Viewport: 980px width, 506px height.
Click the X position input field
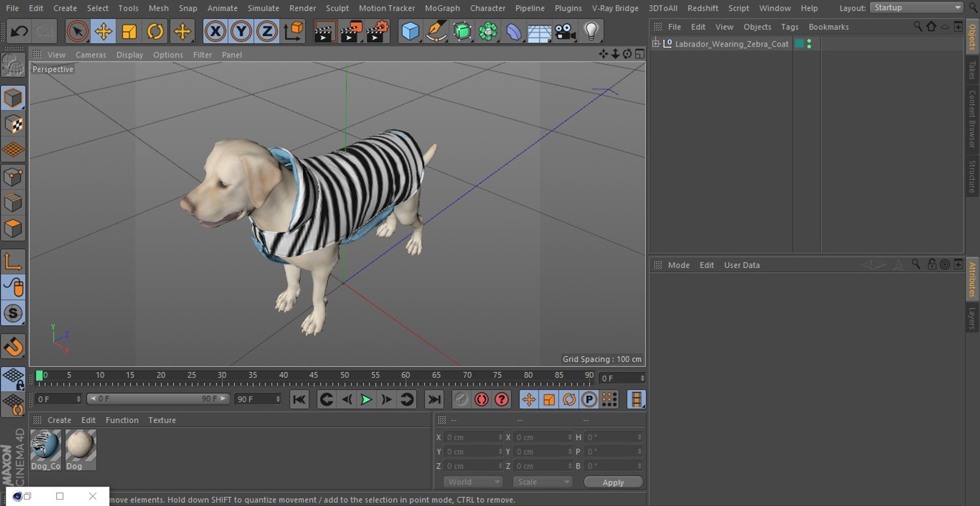point(473,438)
